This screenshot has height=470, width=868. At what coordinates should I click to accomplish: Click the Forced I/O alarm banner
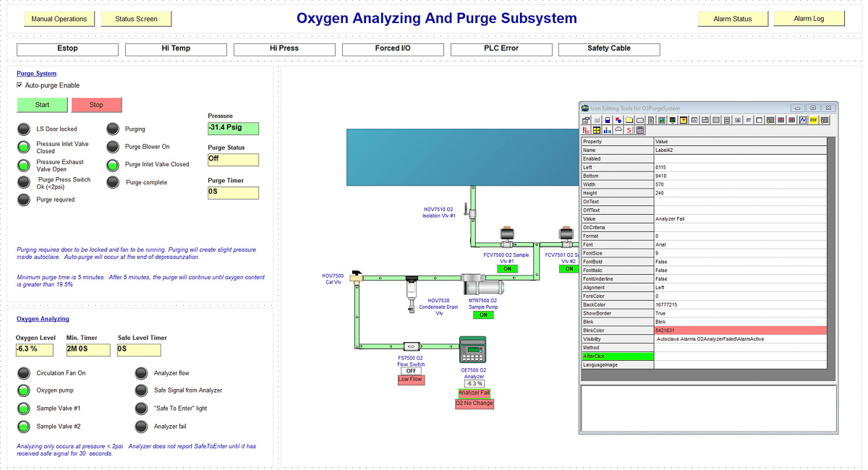[x=392, y=49]
